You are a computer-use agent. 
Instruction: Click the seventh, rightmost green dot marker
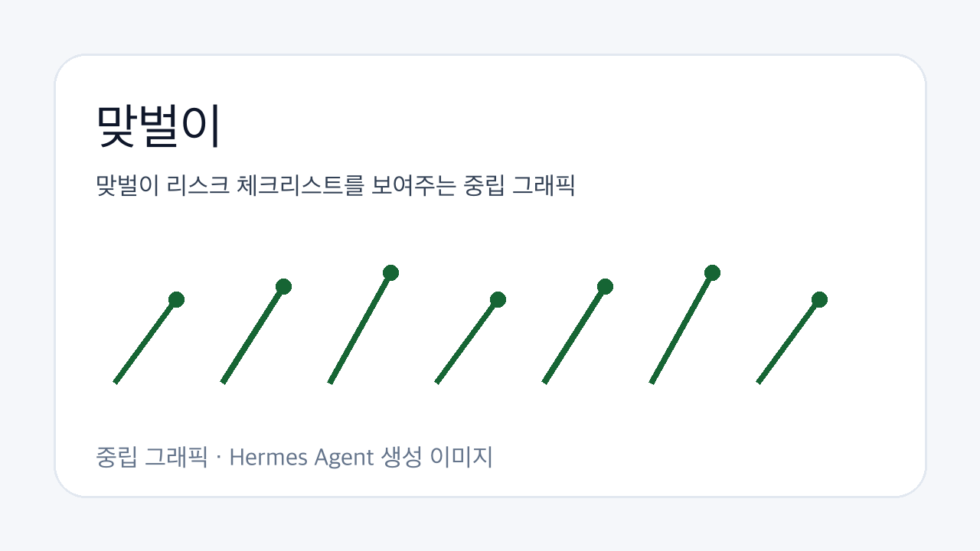click(819, 299)
